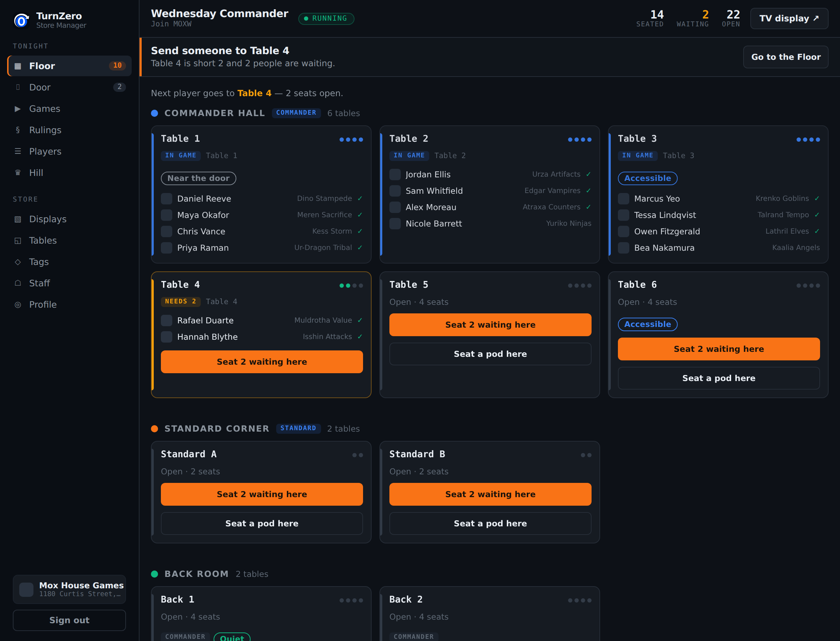The image size is (840, 641).
Task: Click the seat dots on Table 4
Action: coord(351,286)
